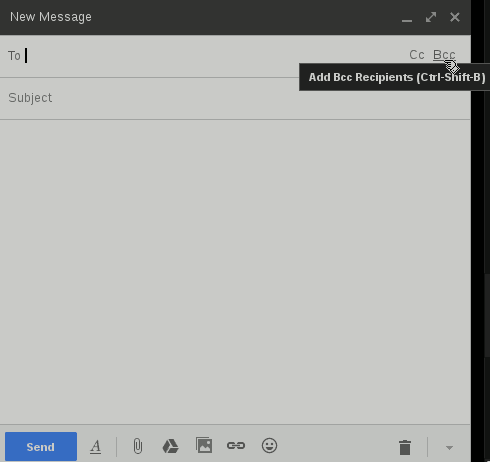
Task: Add Cc recipients
Action: [x=417, y=55]
